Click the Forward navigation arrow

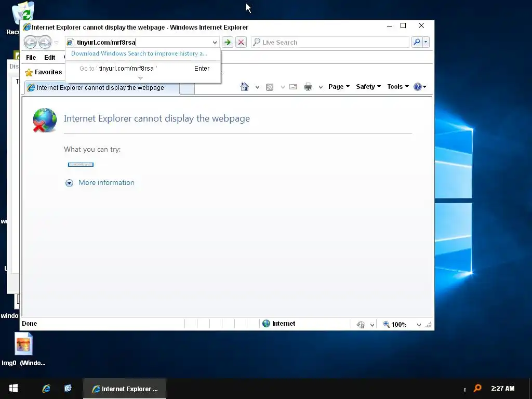click(x=45, y=42)
